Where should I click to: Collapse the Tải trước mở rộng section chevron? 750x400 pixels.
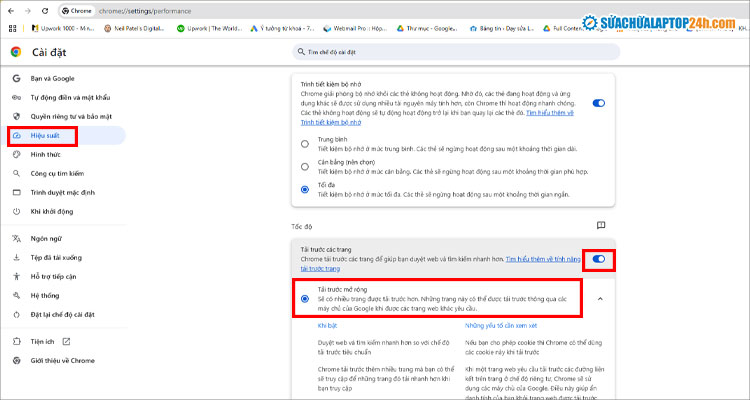tap(600, 298)
